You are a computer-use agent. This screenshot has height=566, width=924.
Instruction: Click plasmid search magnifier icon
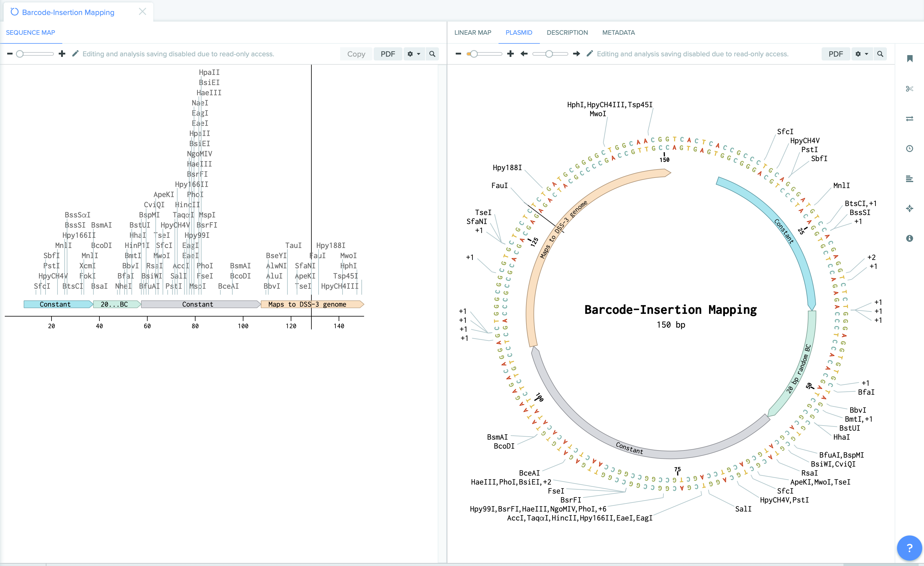pyautogui.click(x=880, y=54)
